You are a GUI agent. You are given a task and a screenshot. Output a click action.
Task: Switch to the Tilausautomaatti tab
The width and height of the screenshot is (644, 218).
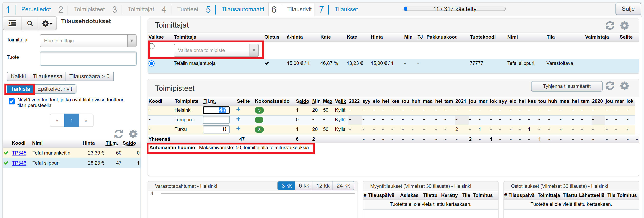[x=242, y=9]
